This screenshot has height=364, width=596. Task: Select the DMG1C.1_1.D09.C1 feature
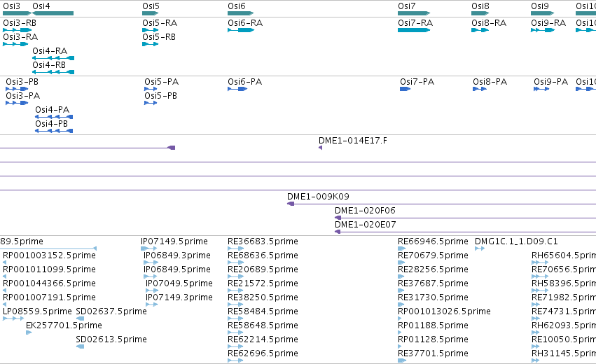pyautogui.click(x=480, y=248)
